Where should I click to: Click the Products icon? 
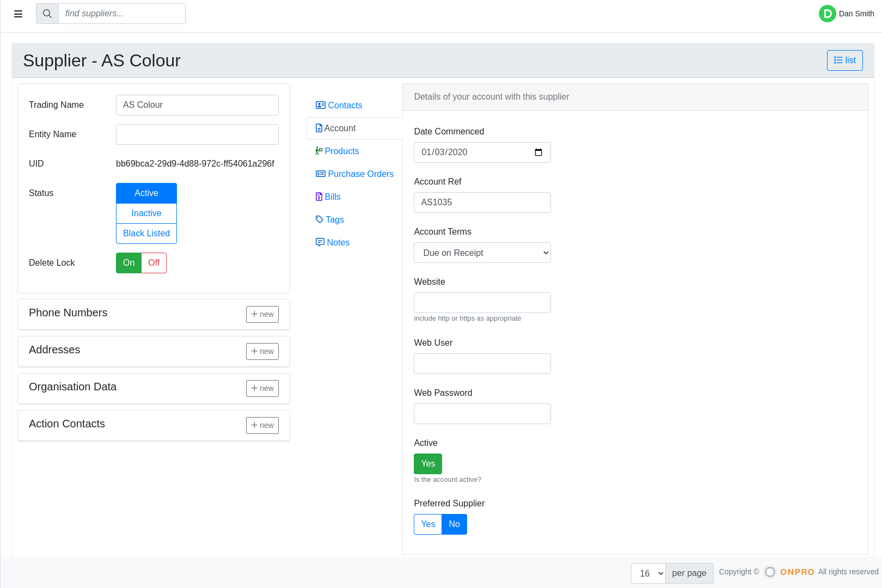[319, 151]
